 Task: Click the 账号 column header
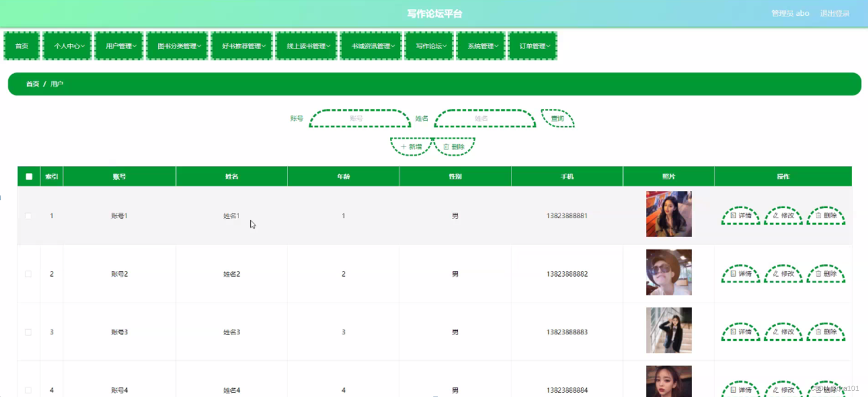pyautogui.click(x=119, y=176)
